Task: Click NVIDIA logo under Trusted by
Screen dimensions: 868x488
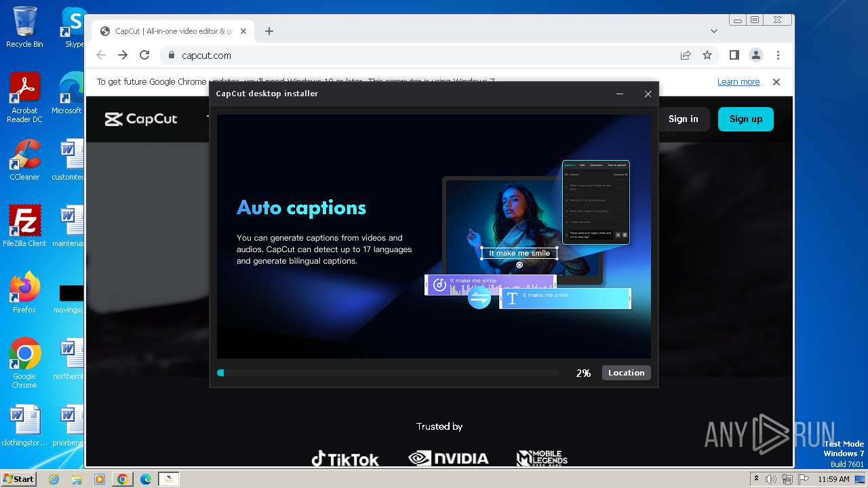Action: 448,459
